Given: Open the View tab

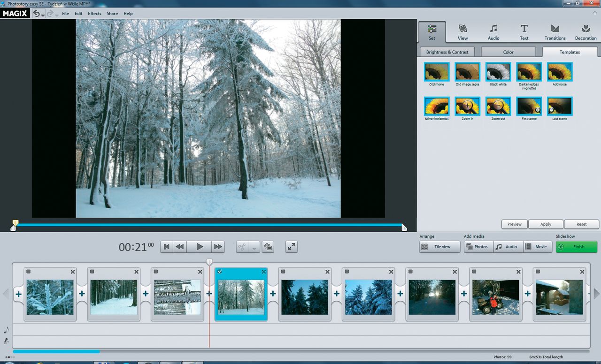Looking at the screenshot, I should coord(462,32).
